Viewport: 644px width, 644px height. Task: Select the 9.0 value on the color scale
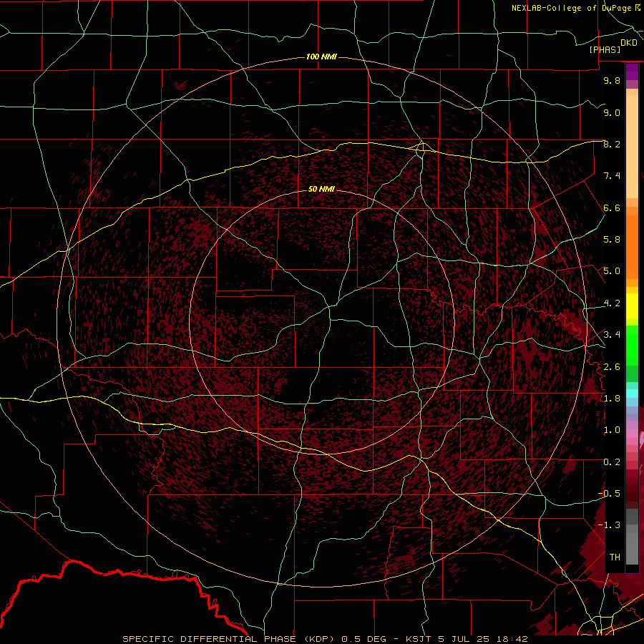612,112
